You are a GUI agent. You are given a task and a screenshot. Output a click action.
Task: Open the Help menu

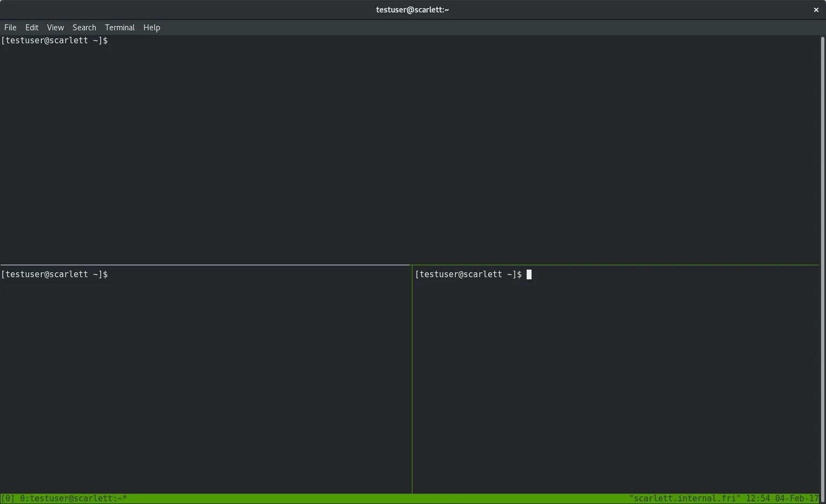click(x=152, y=27)
